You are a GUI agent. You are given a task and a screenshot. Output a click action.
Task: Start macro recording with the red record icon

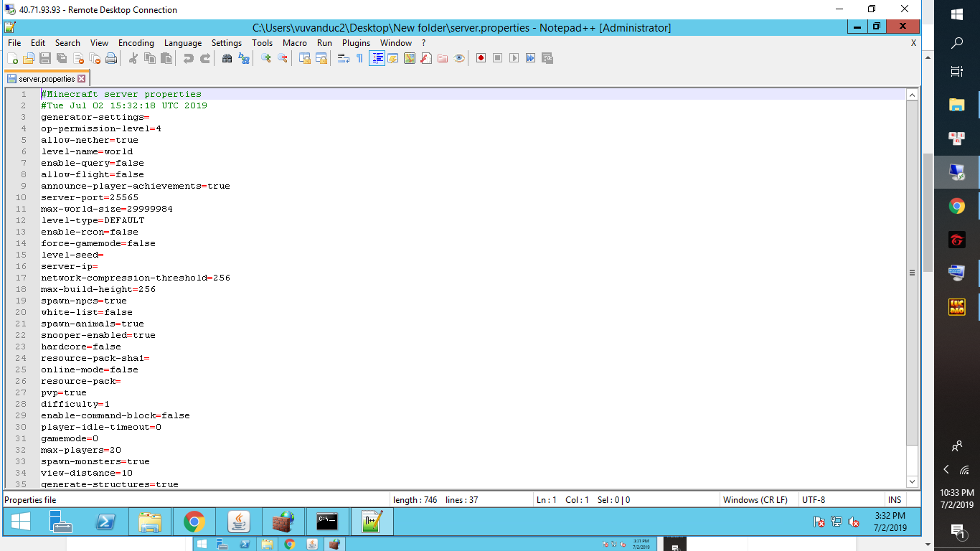[x=481, y=58]
